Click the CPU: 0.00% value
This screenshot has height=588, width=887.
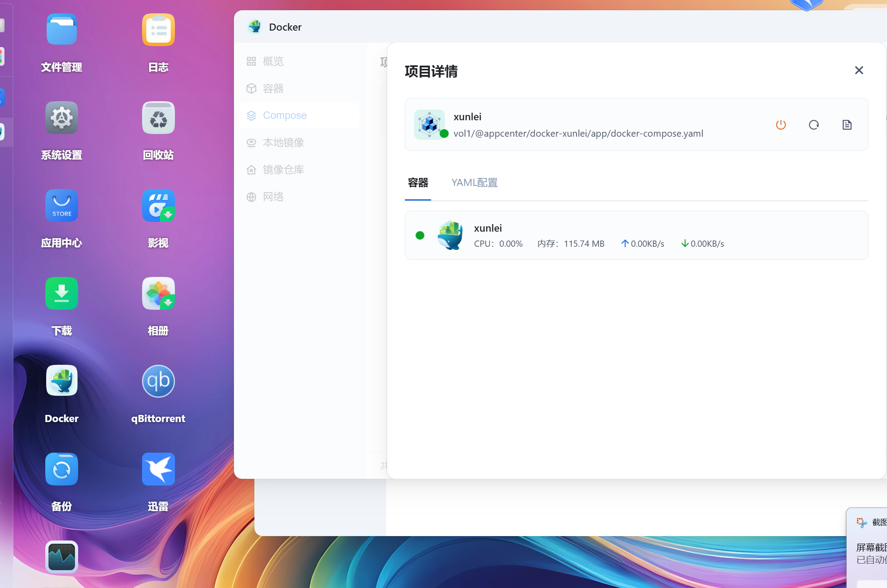pos(498,244)
